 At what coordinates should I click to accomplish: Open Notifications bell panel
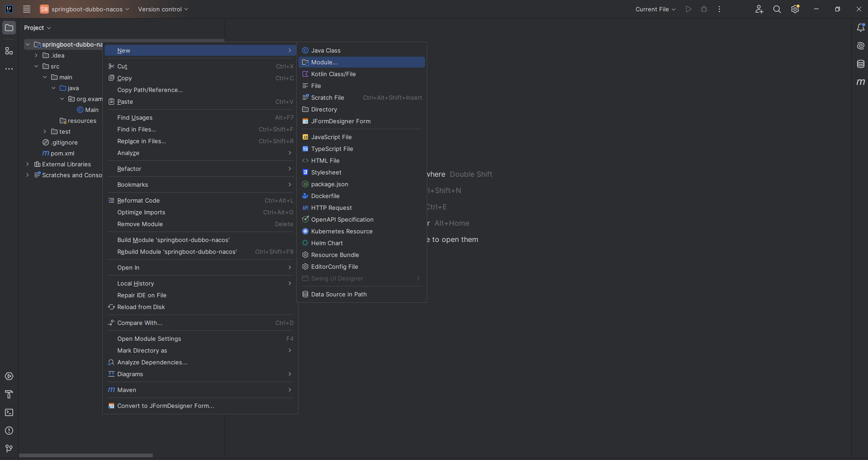pos(861,28)
